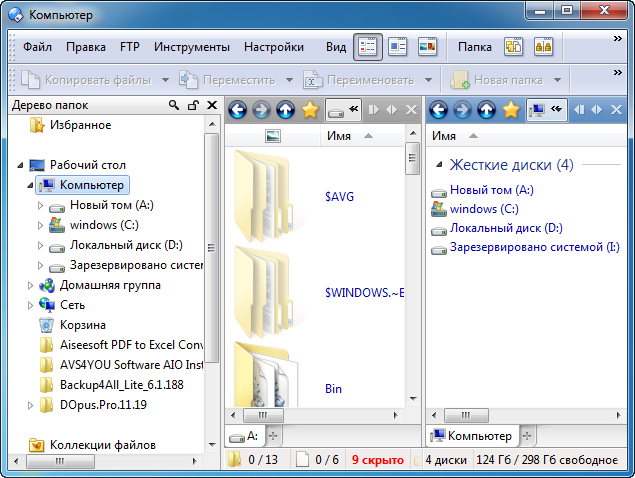
Task: Toggle the lock icon in the folder tree header
Action: [x=193, y=105]
